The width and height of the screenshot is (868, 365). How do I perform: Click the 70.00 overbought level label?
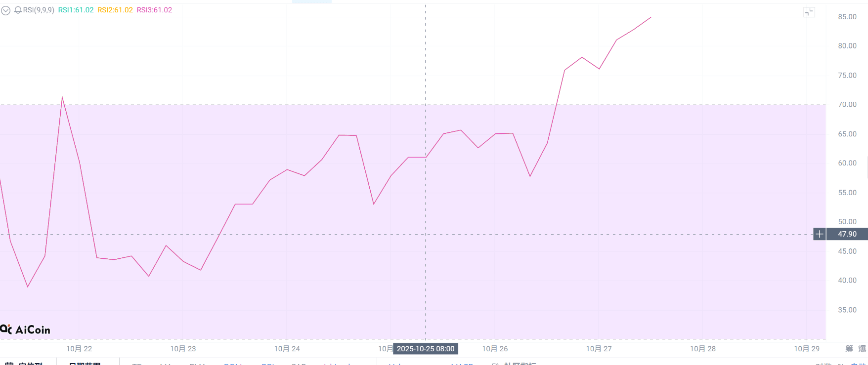click(847, 105)
